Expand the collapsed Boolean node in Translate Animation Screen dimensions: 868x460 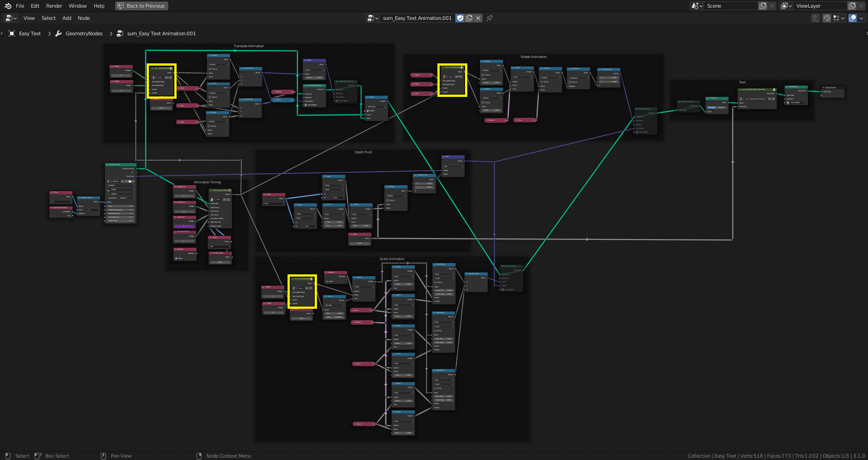273,92
